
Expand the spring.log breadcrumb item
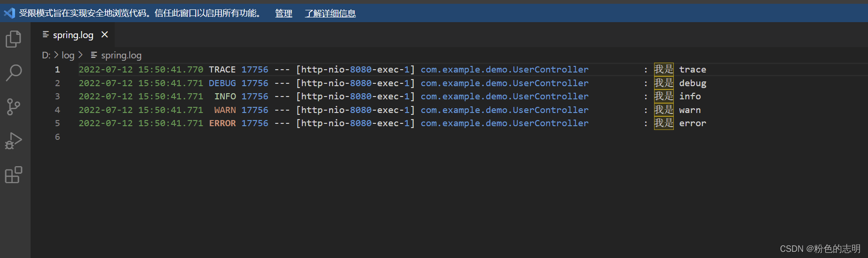click(x=121, y=56)
